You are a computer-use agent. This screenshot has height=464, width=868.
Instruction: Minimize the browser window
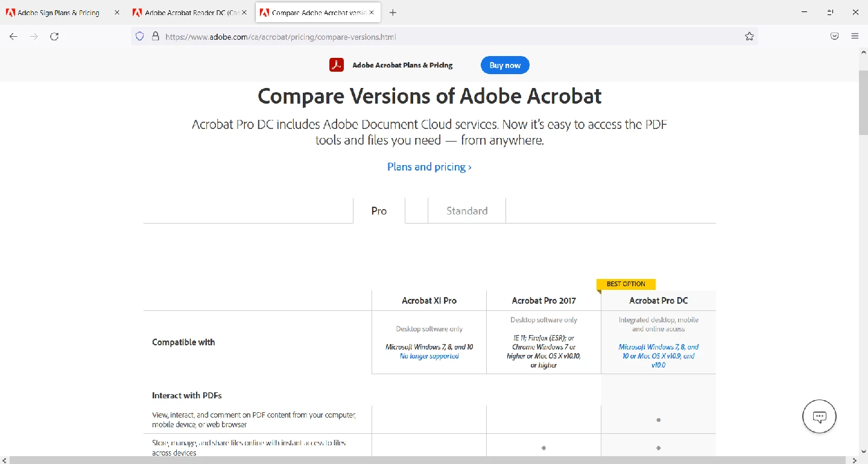(x=805, y=12)
